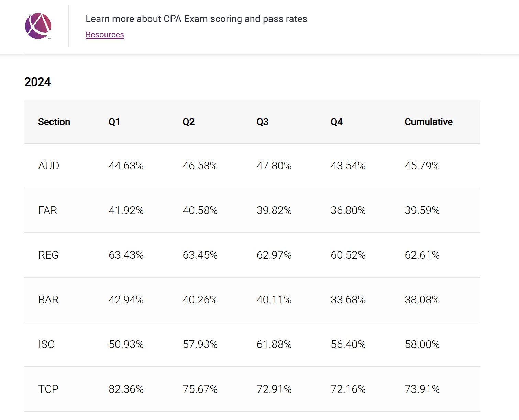Click the 2024 table heading

pyautogui.click(x=37, y=82)
